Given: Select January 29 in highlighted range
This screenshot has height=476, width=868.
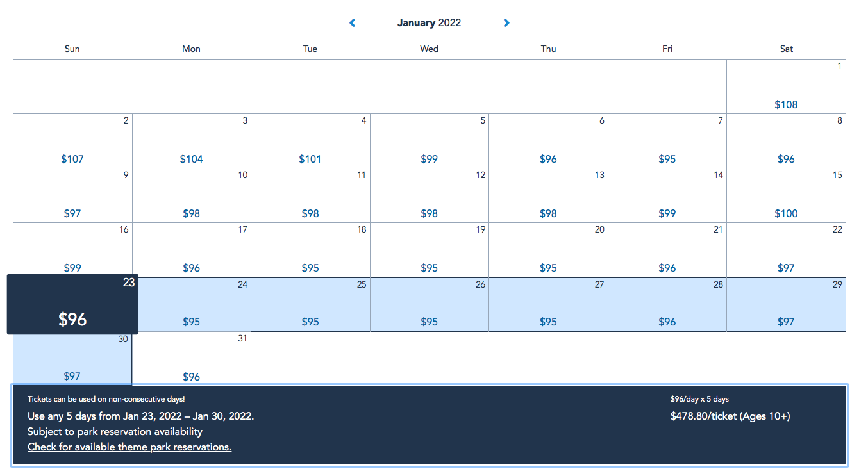Looking at the screenshot, I should pyautogui.click(x=786, y=305).
